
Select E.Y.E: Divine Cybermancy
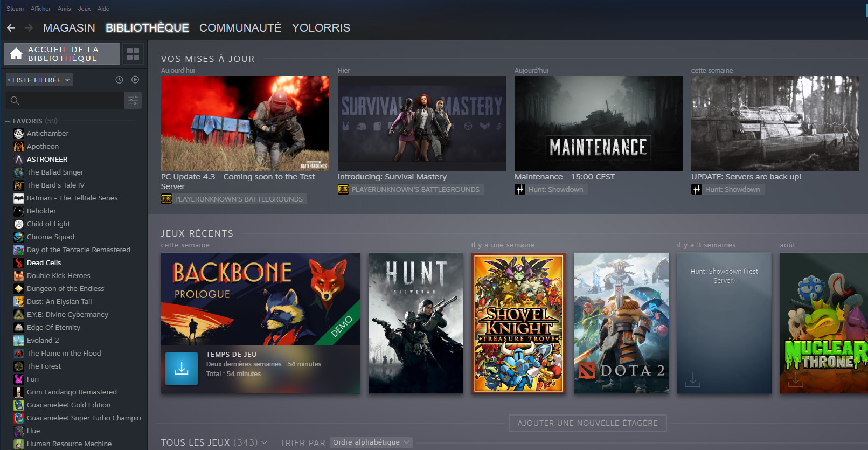[x=67, y=314]
